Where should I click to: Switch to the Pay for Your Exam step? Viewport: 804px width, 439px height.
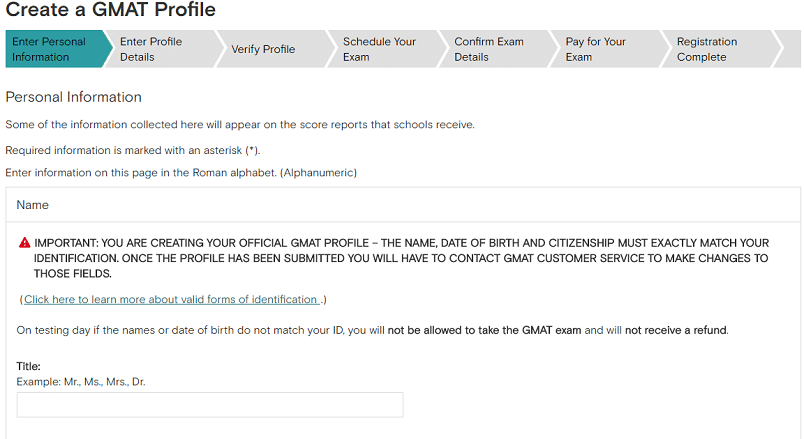596,49
